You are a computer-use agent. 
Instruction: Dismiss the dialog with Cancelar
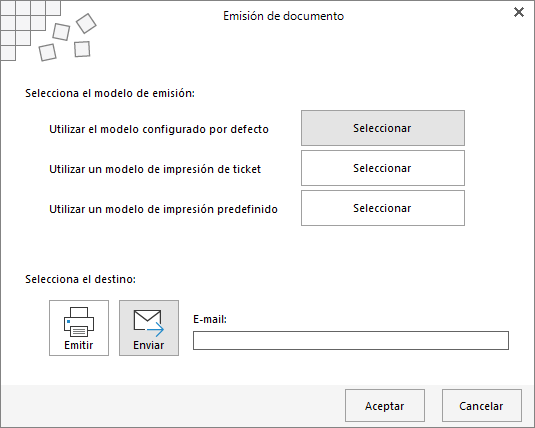click(x=481, y=405)
